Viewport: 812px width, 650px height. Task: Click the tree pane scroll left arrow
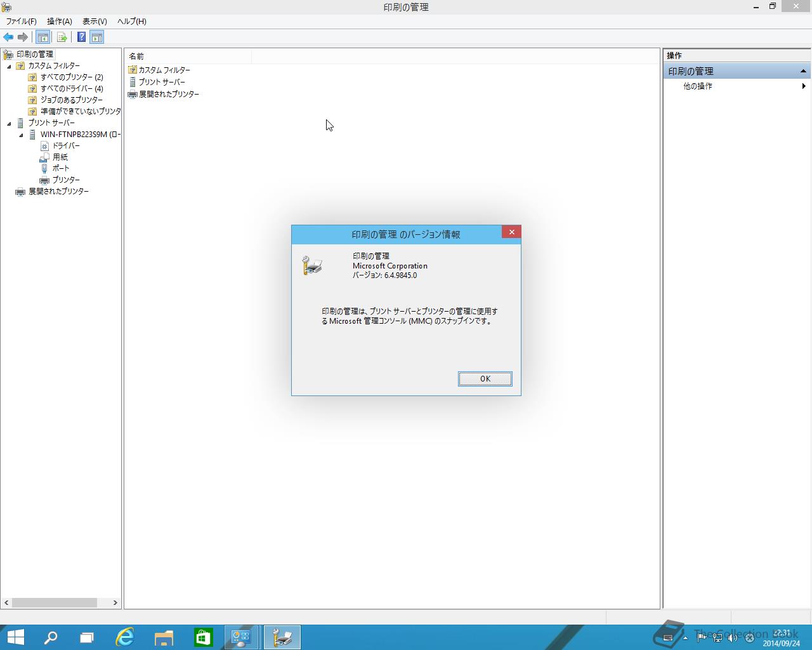[x=7, y=602]
